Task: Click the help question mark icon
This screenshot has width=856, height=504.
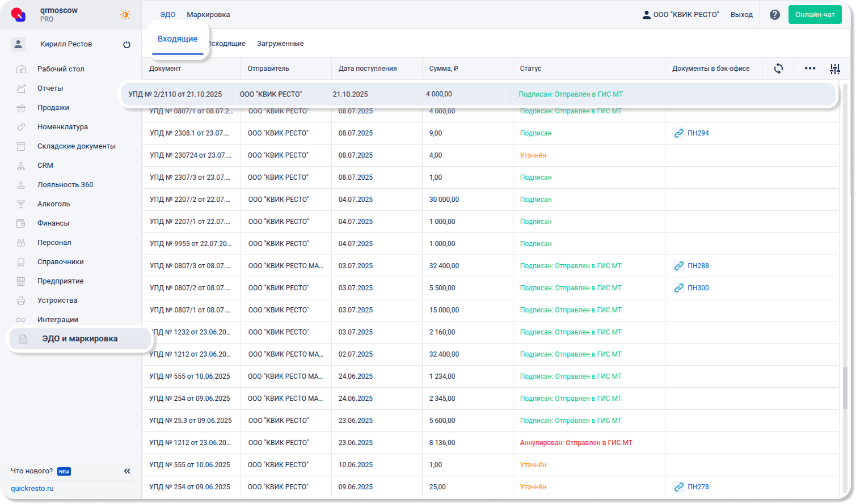Action: (x=774, y=15)
